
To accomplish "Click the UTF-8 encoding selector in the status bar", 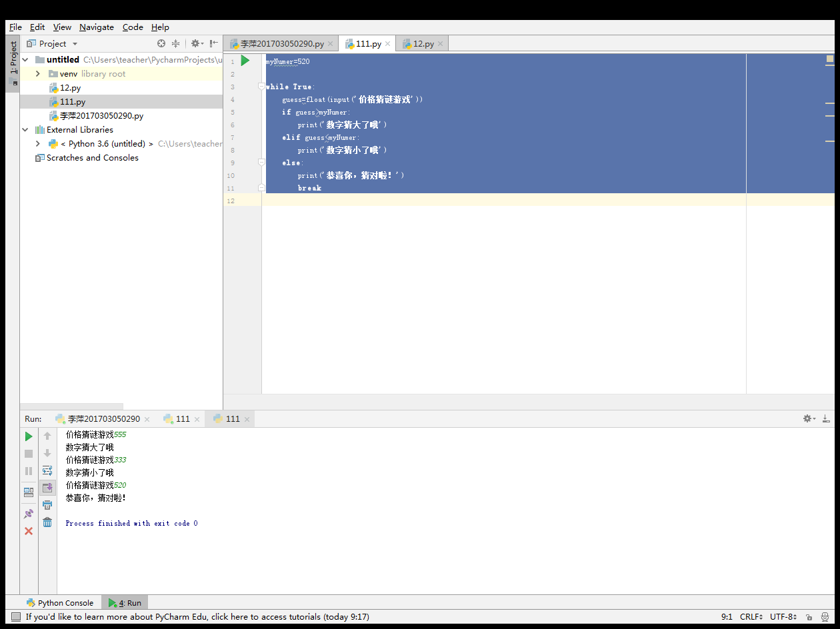I will (x=783, y=617).
